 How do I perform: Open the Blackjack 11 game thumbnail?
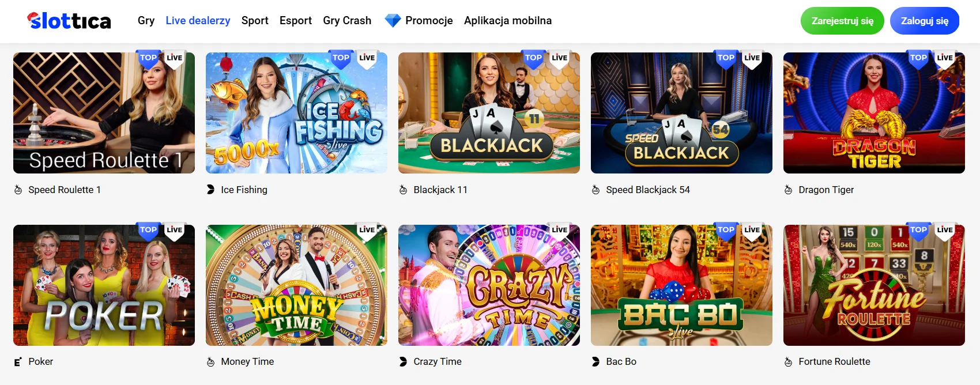pos(489,113)
